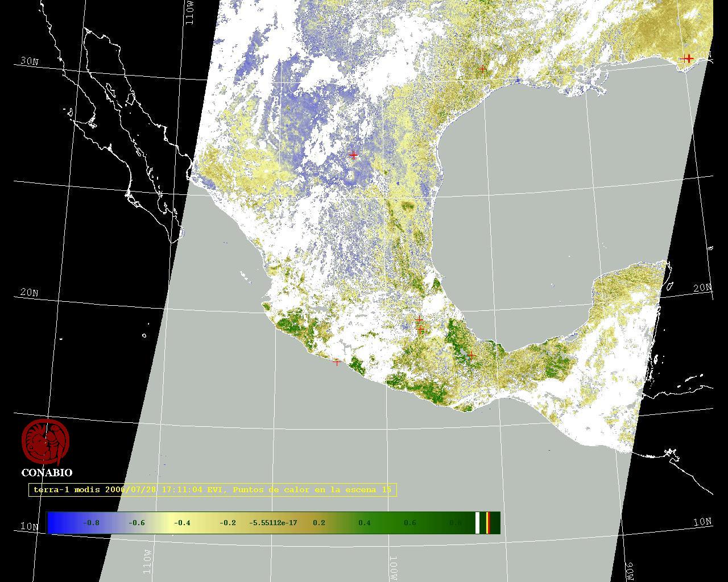
Task: Click the red CONABIO emblem logo
Action: (x=45, y=442)
